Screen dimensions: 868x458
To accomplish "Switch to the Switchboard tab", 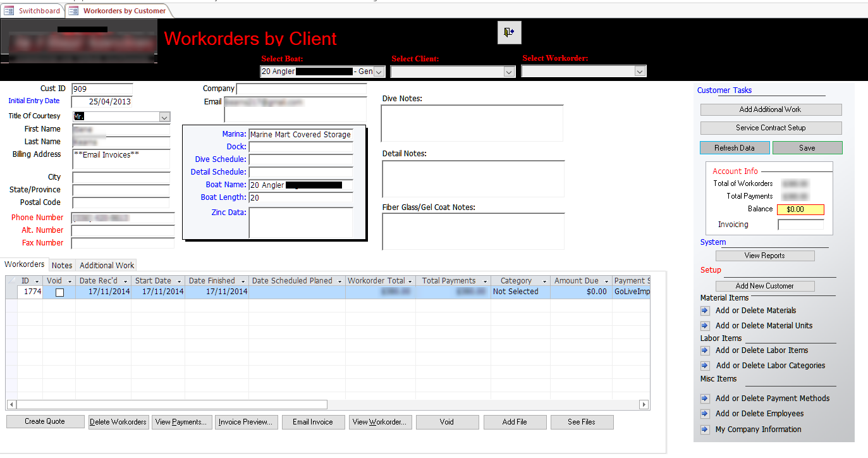I will coord(33,11).
